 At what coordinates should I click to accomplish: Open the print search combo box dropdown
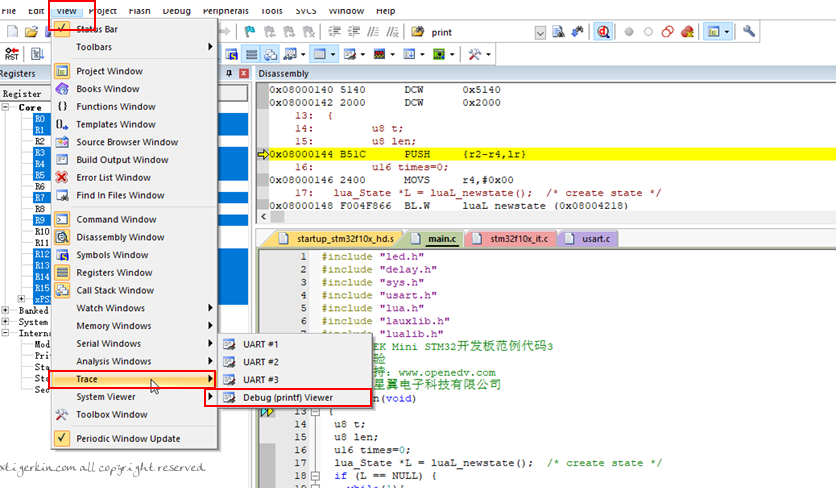tap(540, 33)
